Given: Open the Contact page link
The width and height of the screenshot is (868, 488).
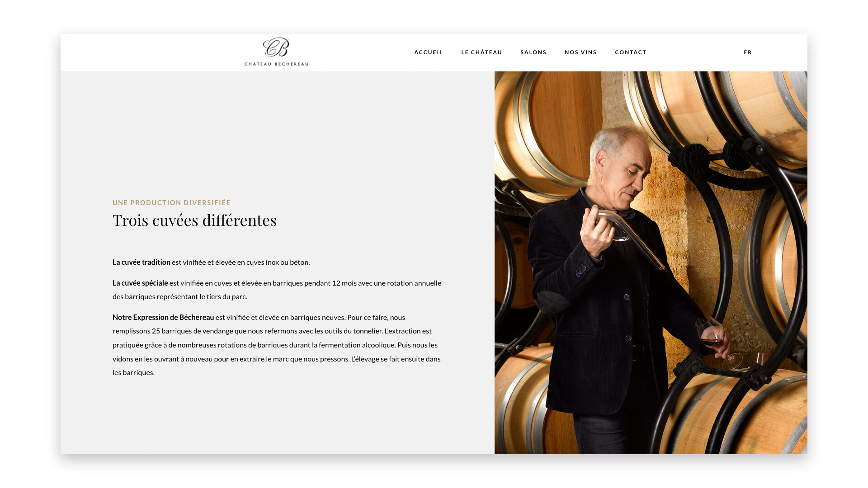Looking at the screenshot, I should (631, 52).
